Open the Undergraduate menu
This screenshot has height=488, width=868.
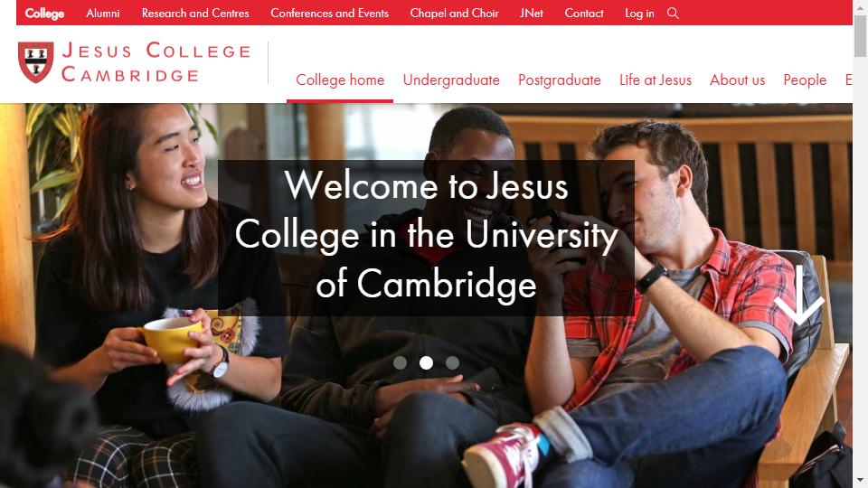click(451, 80)
